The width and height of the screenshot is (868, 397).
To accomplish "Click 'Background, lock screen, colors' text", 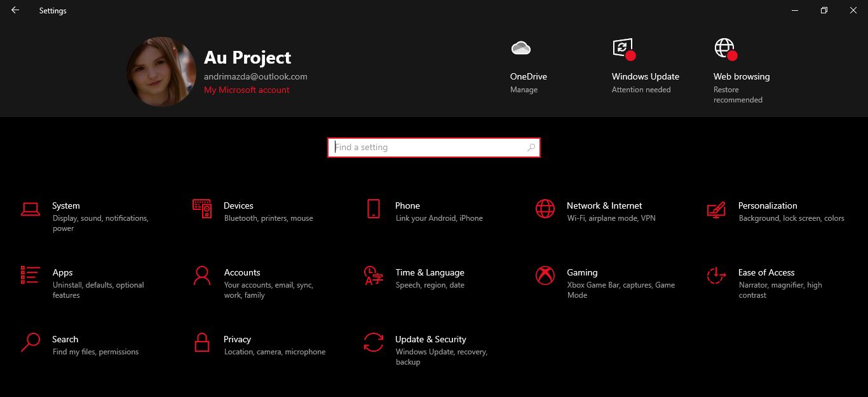I will pos(792,218).
